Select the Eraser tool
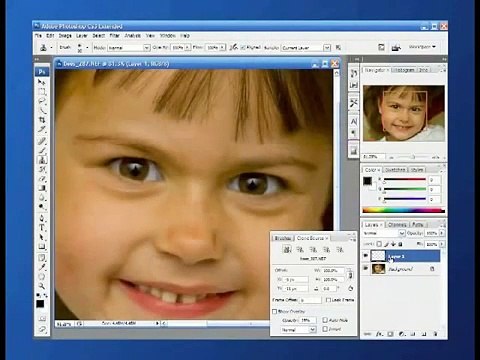Viewport: 480px width, 360px height. 42,179
